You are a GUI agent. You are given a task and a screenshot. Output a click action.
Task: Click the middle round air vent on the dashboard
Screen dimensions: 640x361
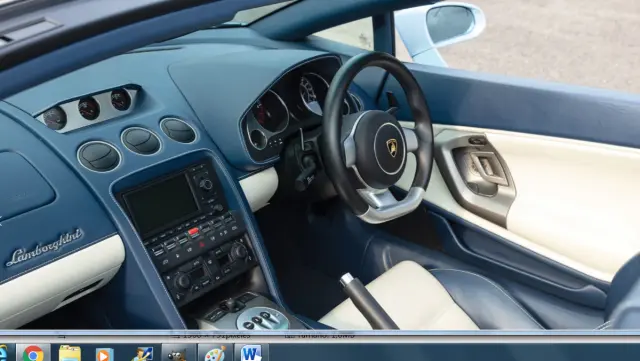click(x=141, y=140)
